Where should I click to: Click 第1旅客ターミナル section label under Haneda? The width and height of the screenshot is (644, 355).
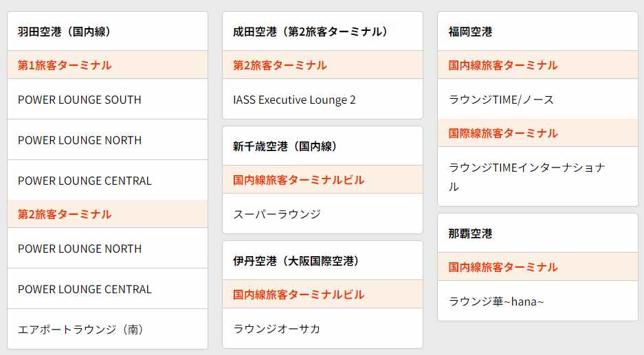pos(65,65)
